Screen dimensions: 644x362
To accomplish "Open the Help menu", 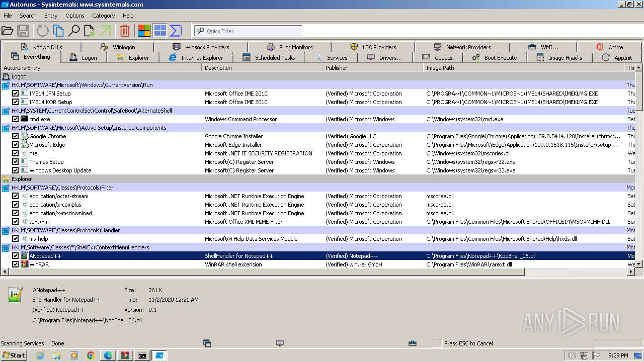I will [x=128, y=16].
